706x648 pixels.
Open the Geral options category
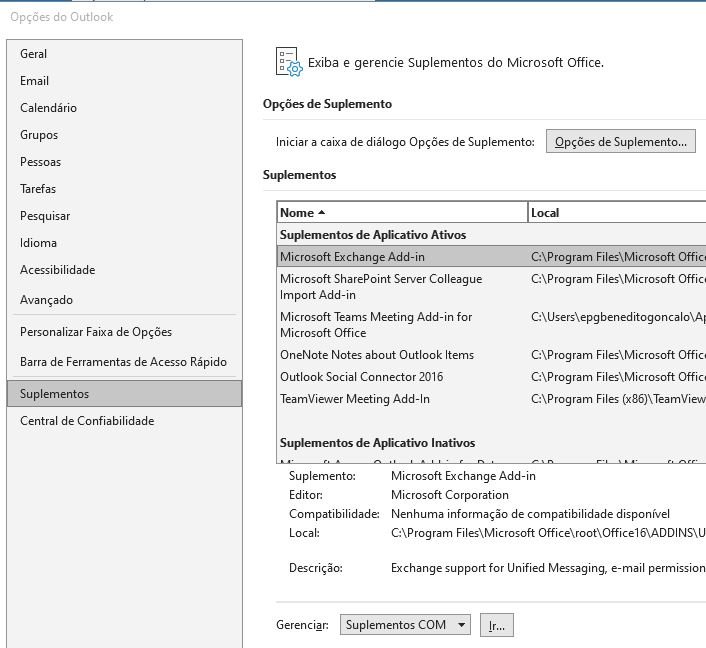[124, 54]
